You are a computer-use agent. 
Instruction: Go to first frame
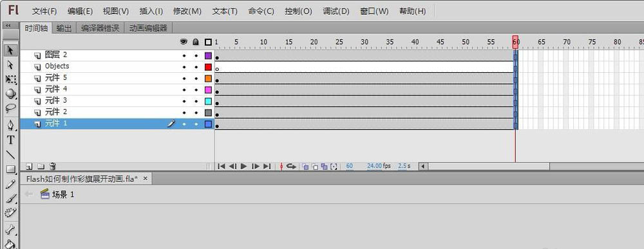[x=222, y=166]
